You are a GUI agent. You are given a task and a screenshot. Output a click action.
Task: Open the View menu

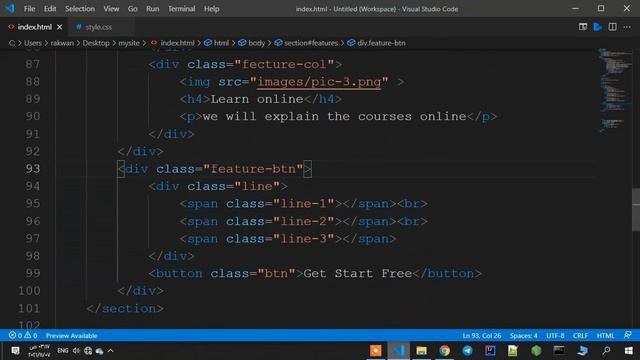(111, 9)
